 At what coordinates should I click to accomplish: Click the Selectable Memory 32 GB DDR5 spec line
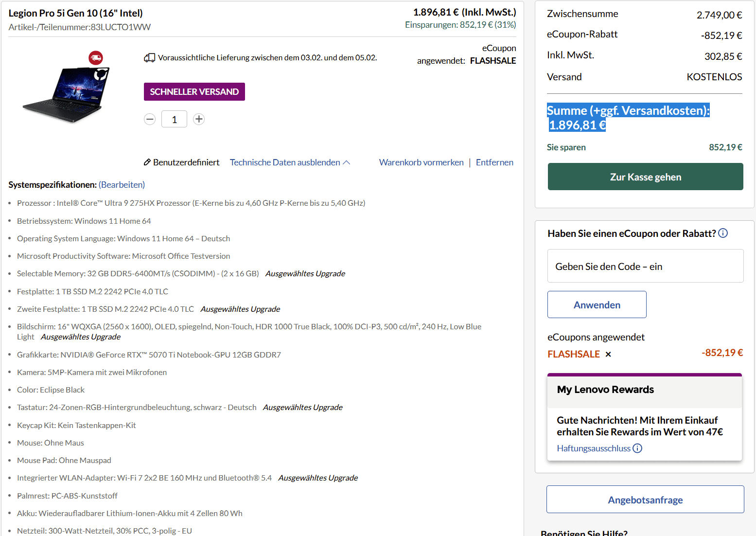[138, 274]
